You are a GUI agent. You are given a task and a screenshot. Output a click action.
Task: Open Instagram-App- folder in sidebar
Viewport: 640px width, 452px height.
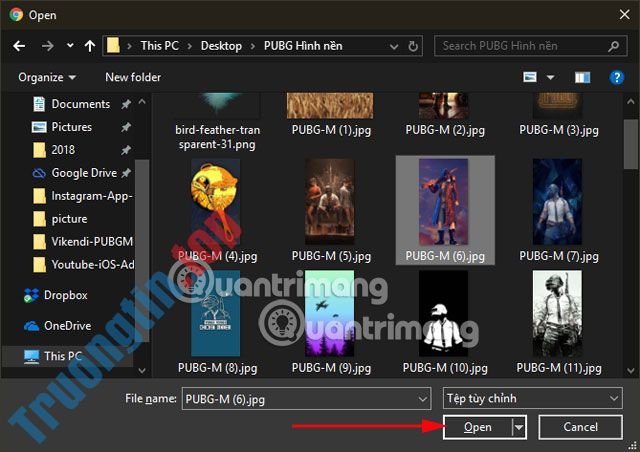(92, 196)
